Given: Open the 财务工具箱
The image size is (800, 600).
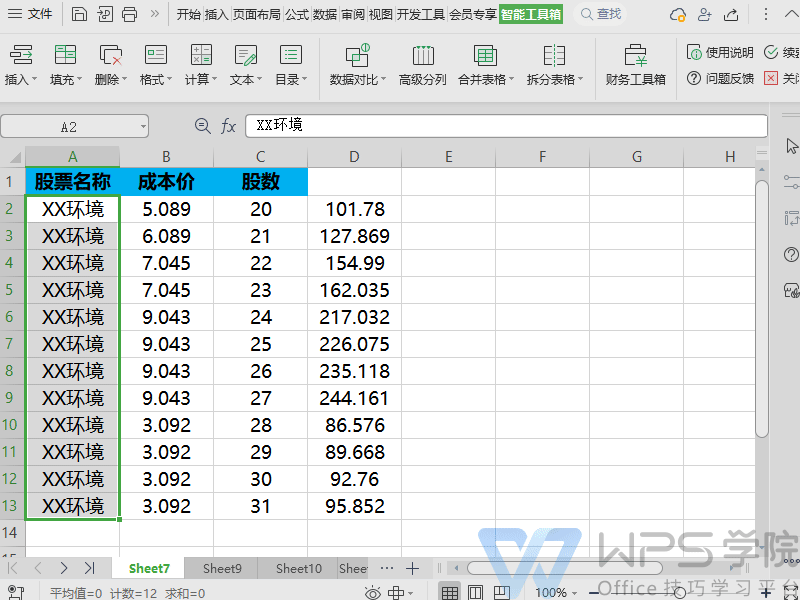Looking at the screenshot, I should click(636, 65).
